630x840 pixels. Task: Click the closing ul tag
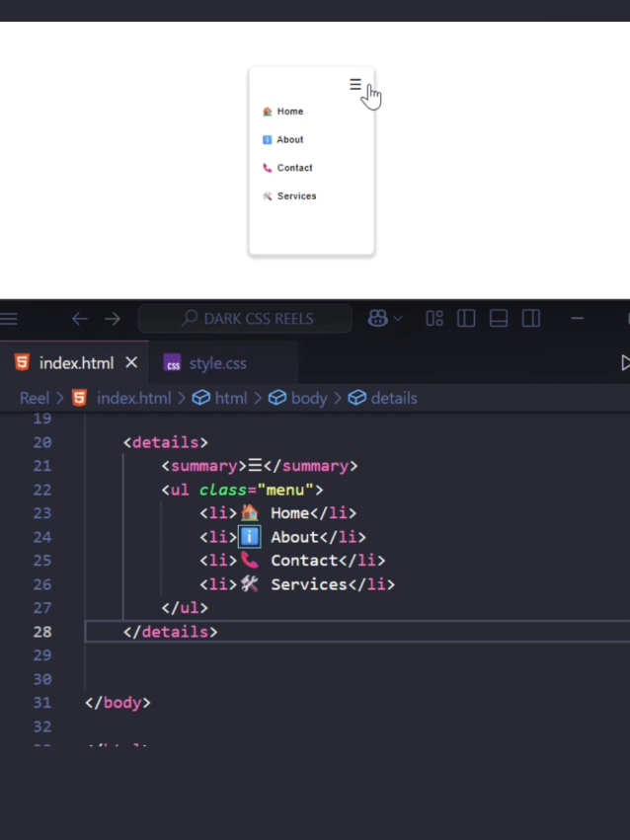point(185,608)
